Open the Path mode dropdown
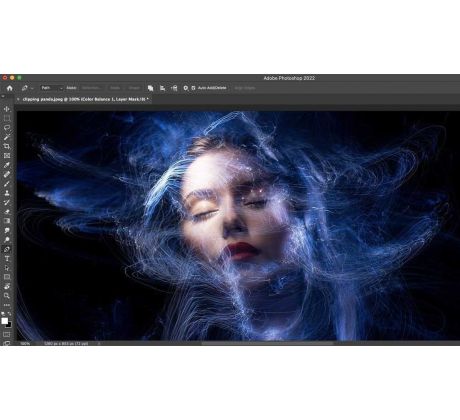The height and width of the screenshot is (420, 460). [x=51, y=88]
